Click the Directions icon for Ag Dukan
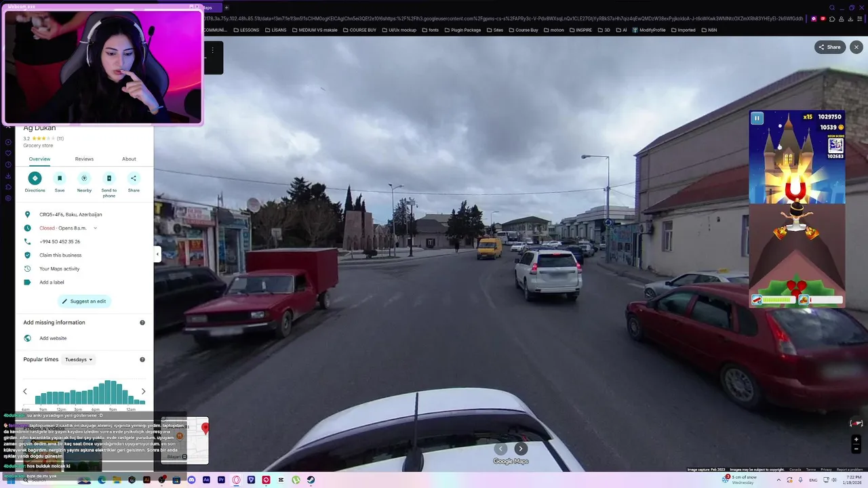This screenshot has width=868, height=488. pyautogui.click(x=35, y=178)
